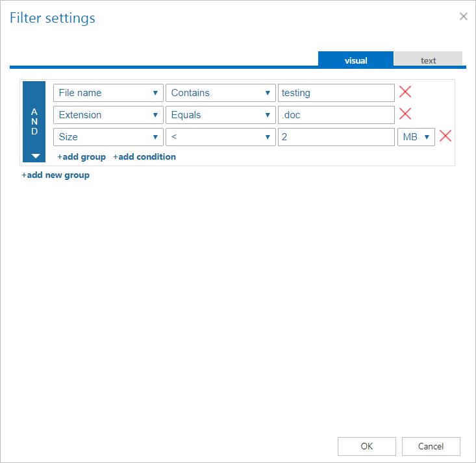
Task: Expand the AND operator arrow
Action: click(34, 156)
